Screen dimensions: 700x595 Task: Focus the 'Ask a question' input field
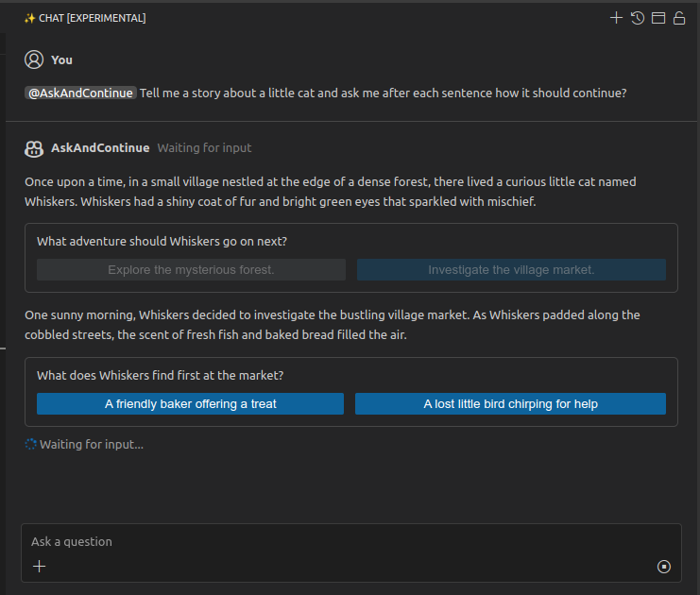click(331, 542)
